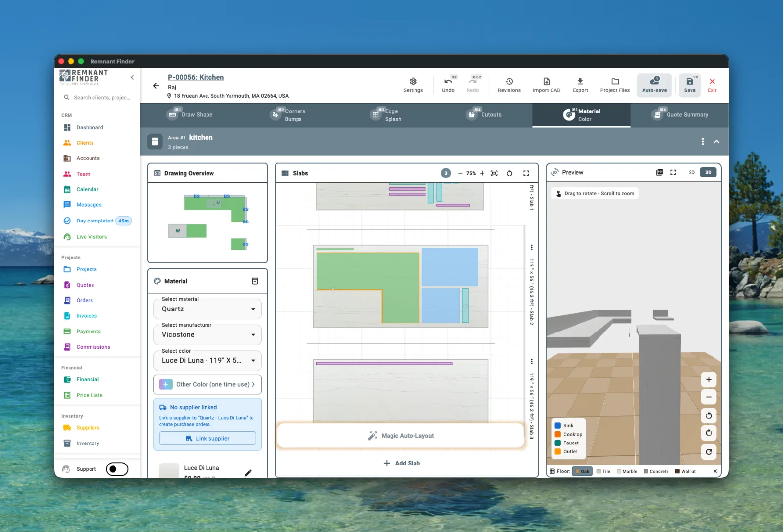
Task: Pick the Marble floor swatch
Action: (x=627, y=471)
